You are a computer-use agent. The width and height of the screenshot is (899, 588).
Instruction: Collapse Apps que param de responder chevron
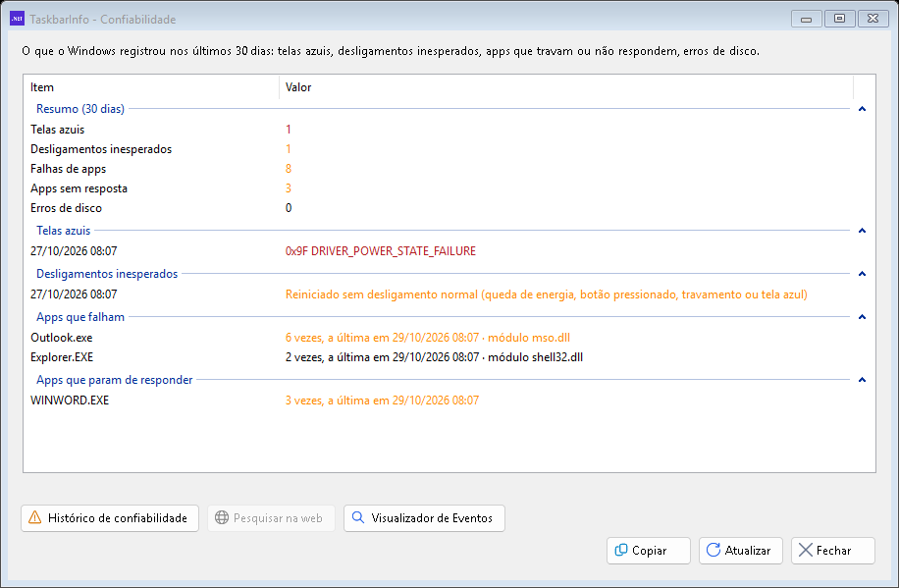[862, 380]
